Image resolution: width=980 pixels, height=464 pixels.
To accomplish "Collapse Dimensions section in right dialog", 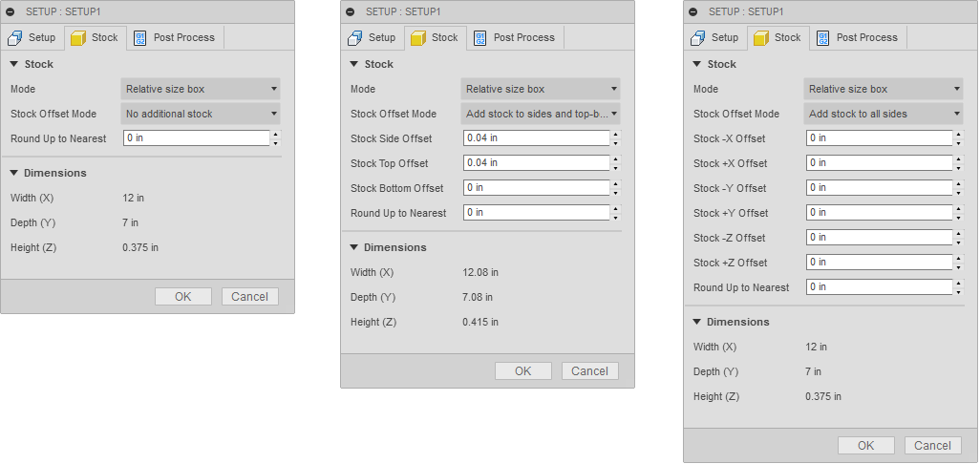I will (x=697, y=322).
